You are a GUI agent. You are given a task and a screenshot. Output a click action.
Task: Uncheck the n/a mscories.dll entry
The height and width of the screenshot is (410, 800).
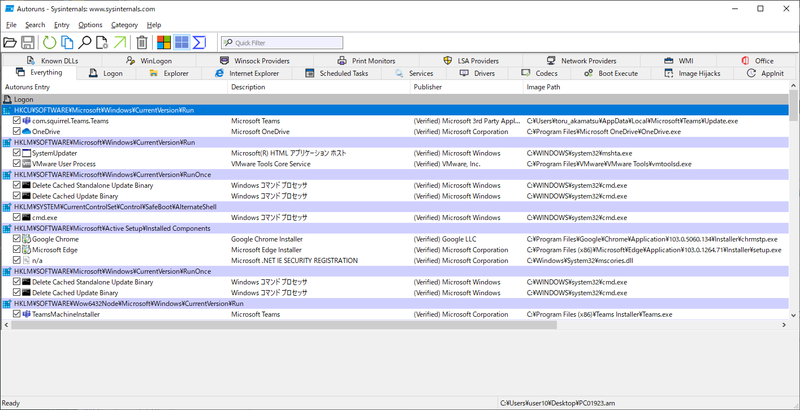pyautogui.click(x=17, y=261)
